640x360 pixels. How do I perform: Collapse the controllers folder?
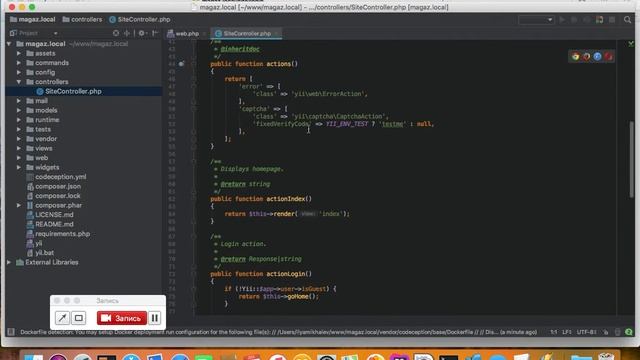[19, 82]
